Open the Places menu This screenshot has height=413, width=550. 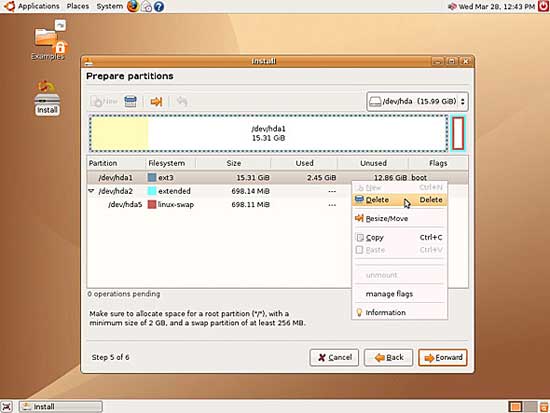[x=78, y=6]
